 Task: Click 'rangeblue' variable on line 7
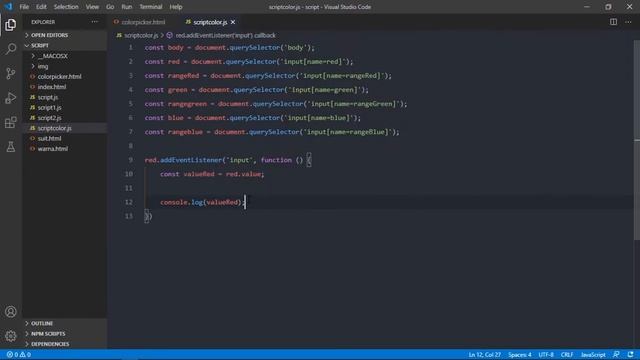[185, 132]
